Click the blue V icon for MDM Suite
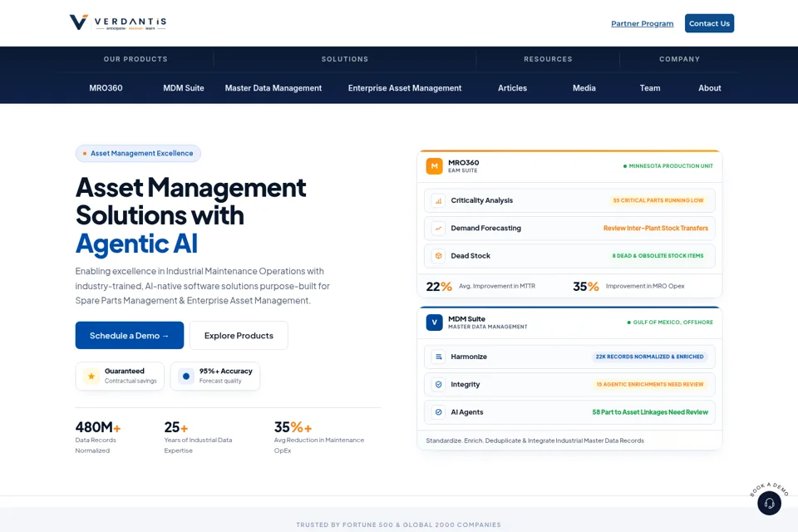This screenshot has height=532, width=798. pyautogui.click(x=434, y=323)
